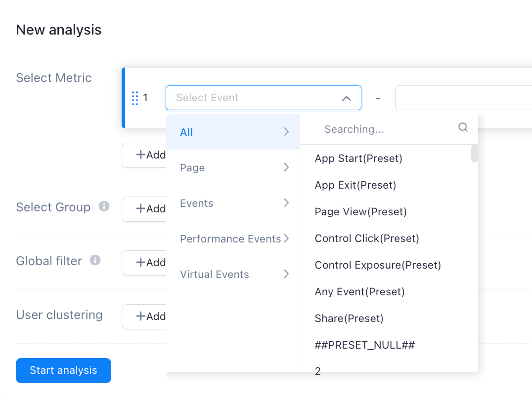Click the search magnifier icon

coord(463,127)
